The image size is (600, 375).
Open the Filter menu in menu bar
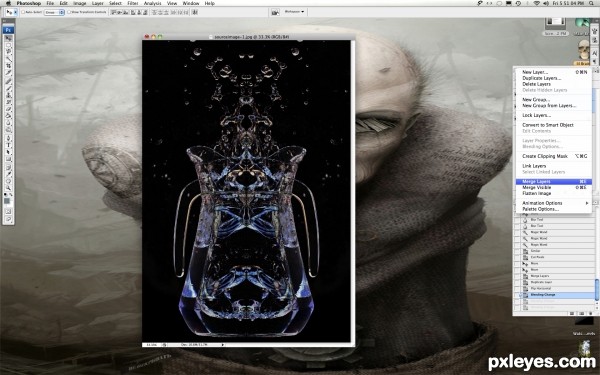pos(132,3)
